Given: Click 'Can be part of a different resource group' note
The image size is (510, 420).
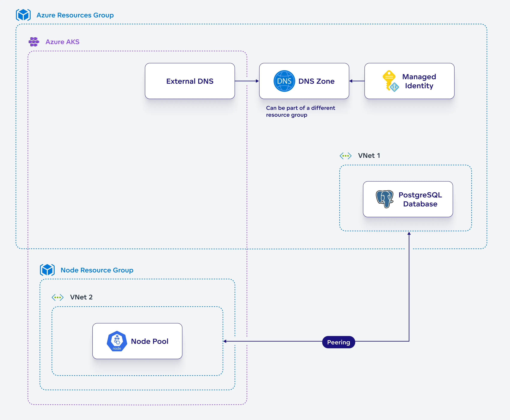Looking at the screenshot, I should click(300, 111).
